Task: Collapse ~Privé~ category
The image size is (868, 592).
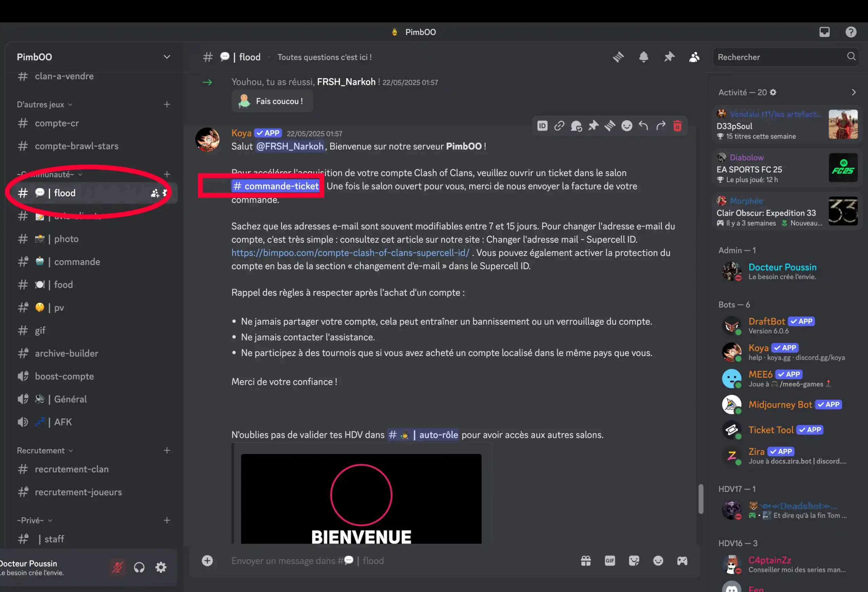Action: click(34, 520)
